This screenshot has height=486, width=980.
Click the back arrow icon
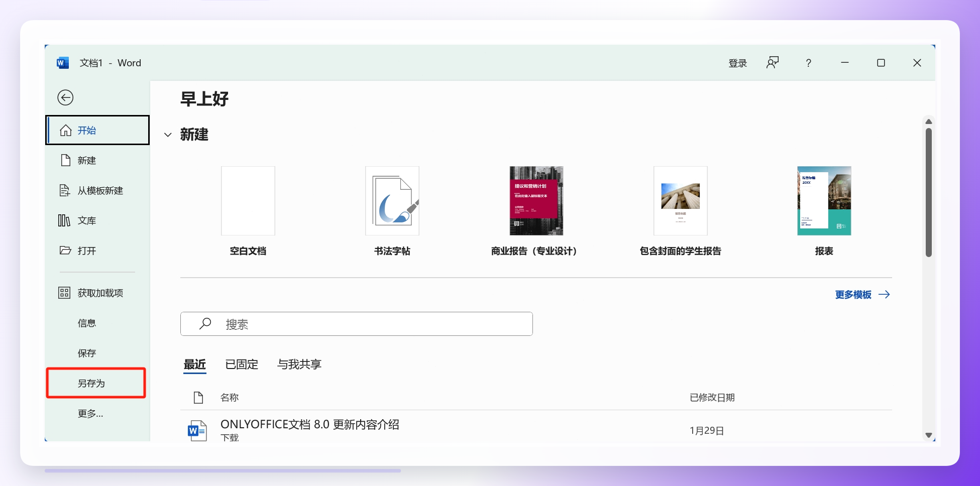pyautogui.click(x=65, y=97)
